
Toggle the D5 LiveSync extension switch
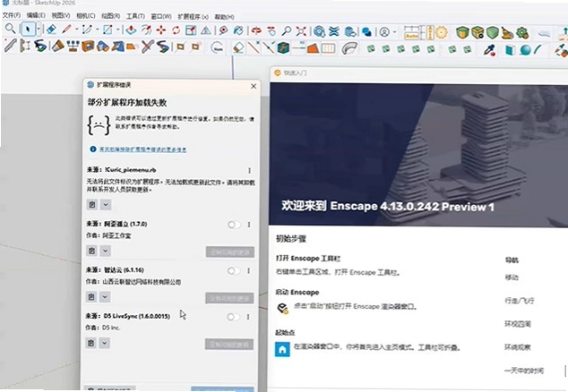(233, 317)
